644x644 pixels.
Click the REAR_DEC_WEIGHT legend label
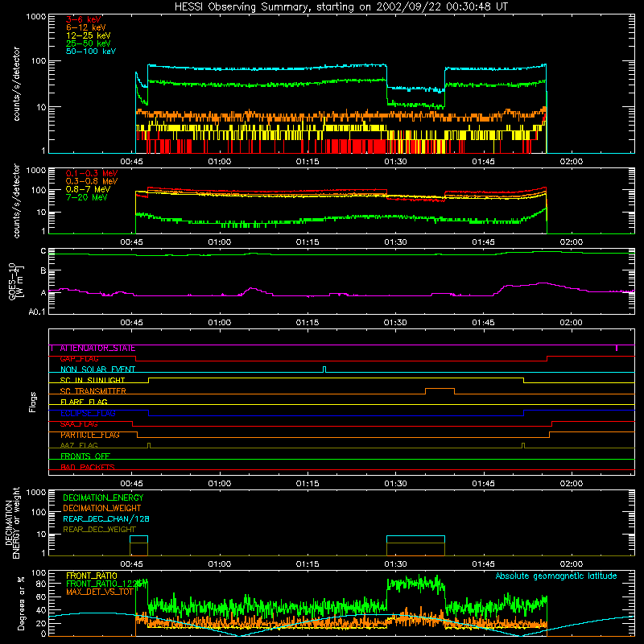pos(99,530)
